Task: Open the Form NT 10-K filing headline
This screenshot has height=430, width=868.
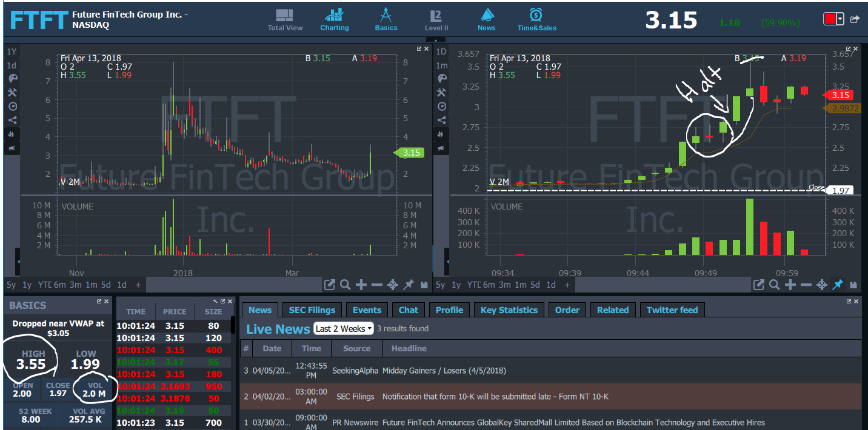Action: pyautogui.click(x=495, y=397)
